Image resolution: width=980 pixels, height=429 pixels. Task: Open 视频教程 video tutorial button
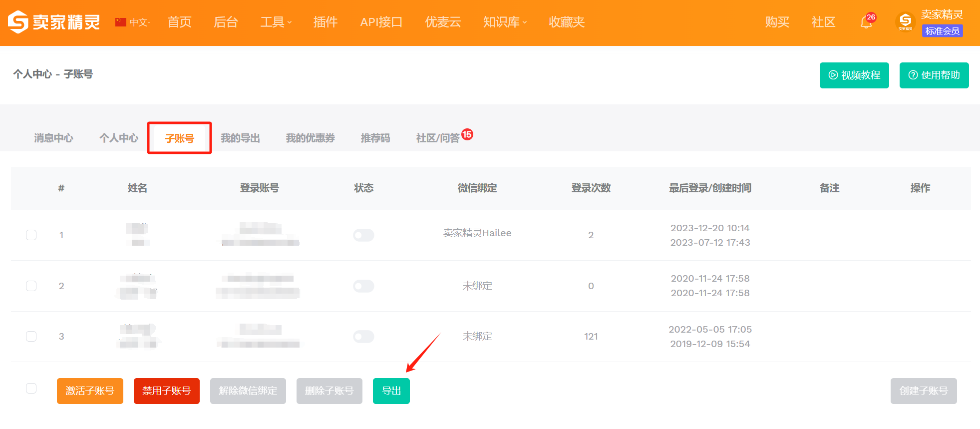(x=854, y=75)
